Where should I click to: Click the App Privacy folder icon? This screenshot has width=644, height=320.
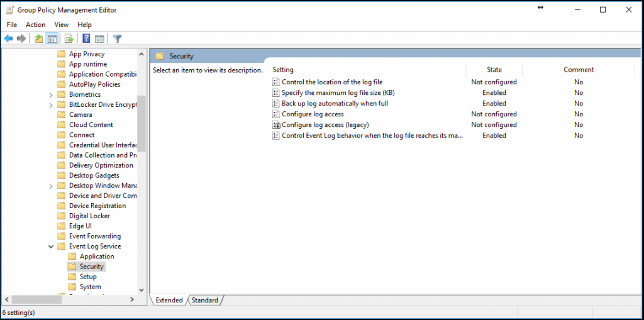tap(61, 54)
